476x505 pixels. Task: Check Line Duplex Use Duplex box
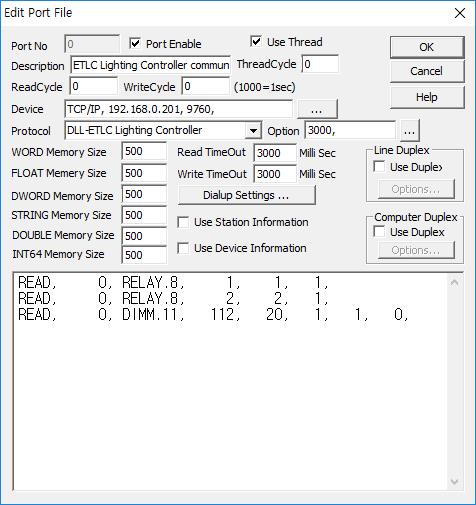(379, 167)
